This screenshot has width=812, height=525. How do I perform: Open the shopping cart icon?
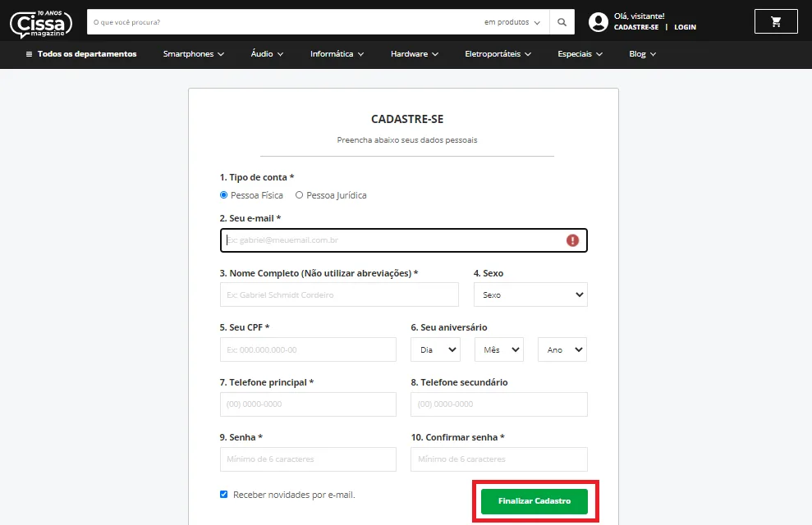[776, 21]
